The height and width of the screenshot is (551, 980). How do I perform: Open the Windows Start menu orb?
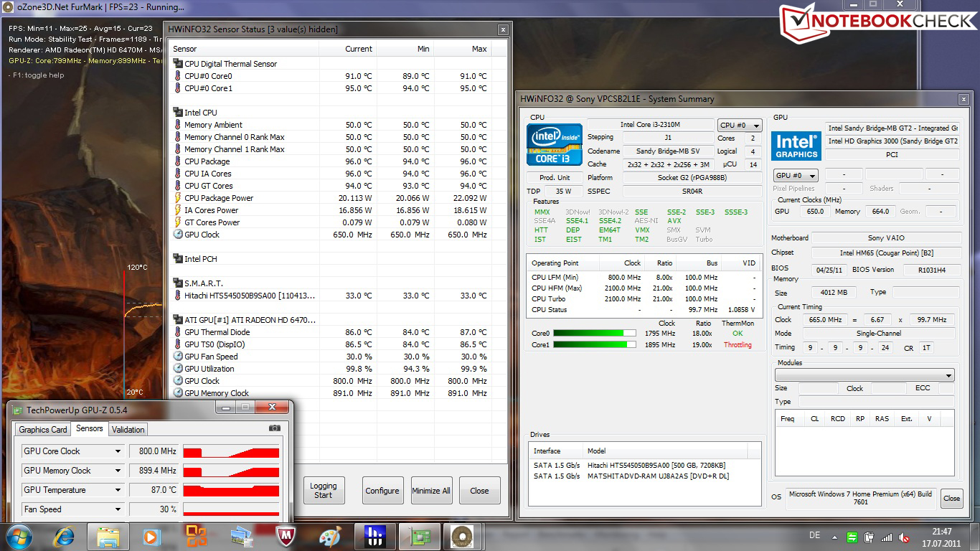[x=18, y=537]
